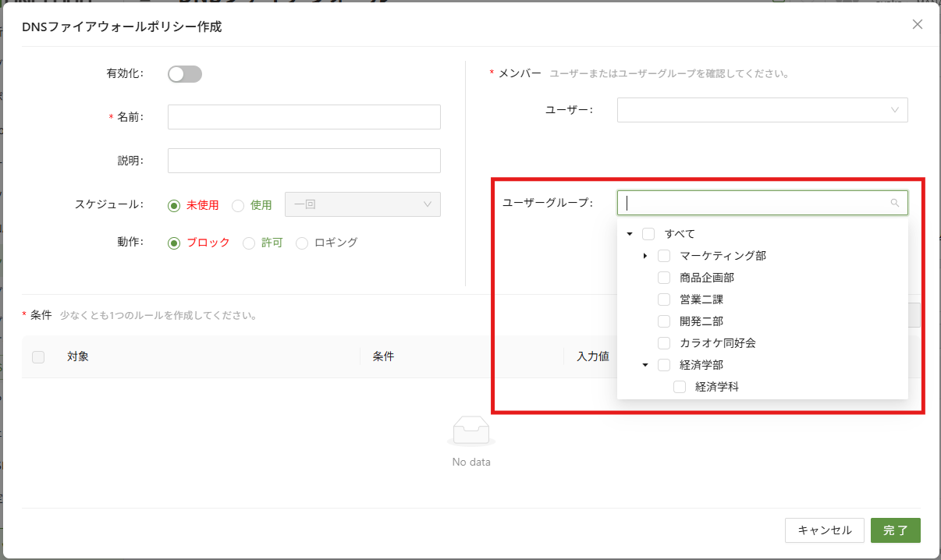
Task: Open the ユーザー dropdown
Action: [x=762, y=110]
